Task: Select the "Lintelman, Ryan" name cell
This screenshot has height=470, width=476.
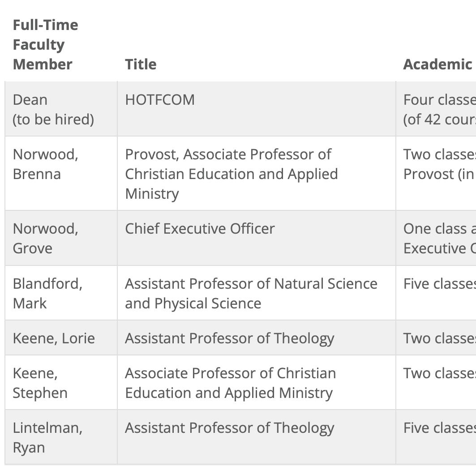Action: (x=47, y=437)
